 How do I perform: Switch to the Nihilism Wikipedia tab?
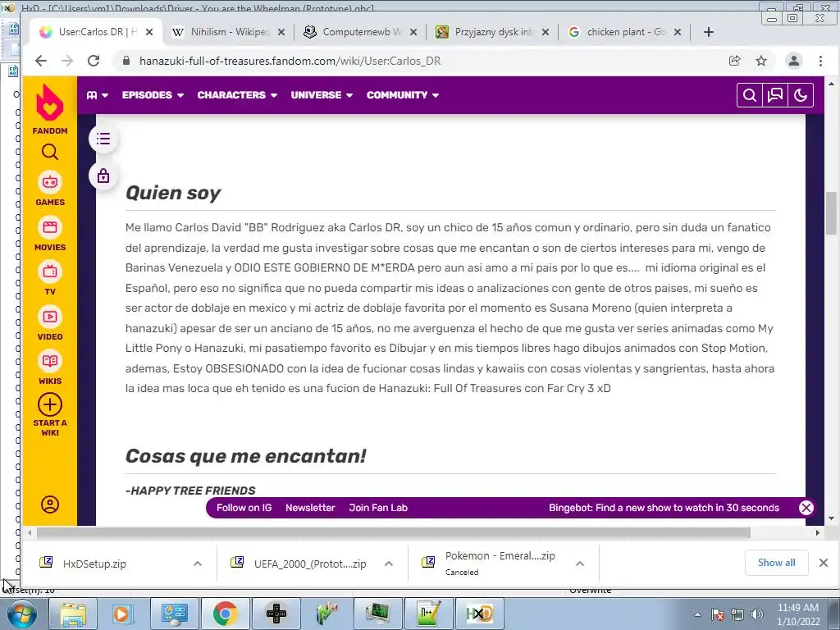[x=228, y=32]
